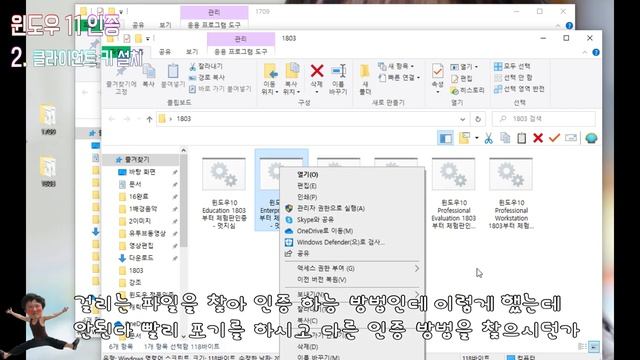The width and height of the screenshot is (640, 360).
Task: Click the blue help question mark icon
Action: 596,52
